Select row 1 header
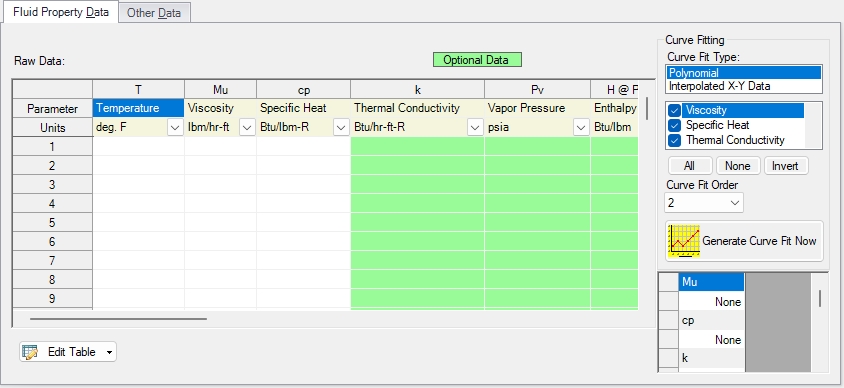Screen dimensions: 844x388 [52, 146]
